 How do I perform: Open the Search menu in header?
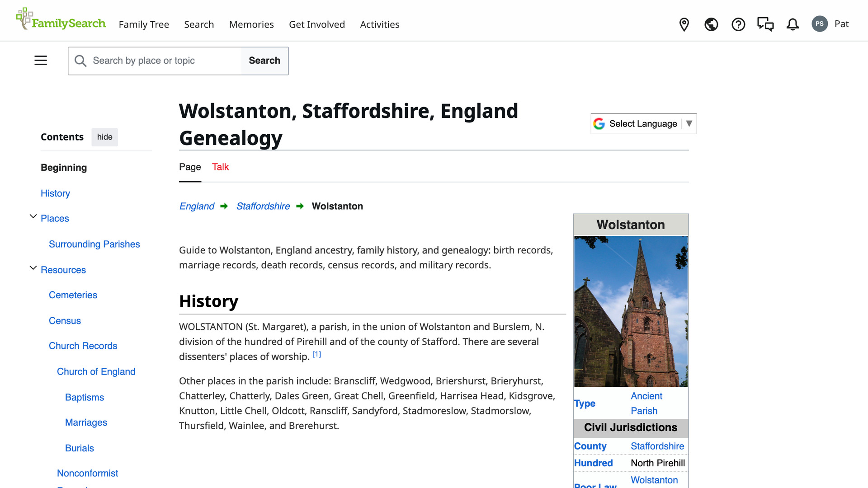pyautogui.click(x=199, y=24)
